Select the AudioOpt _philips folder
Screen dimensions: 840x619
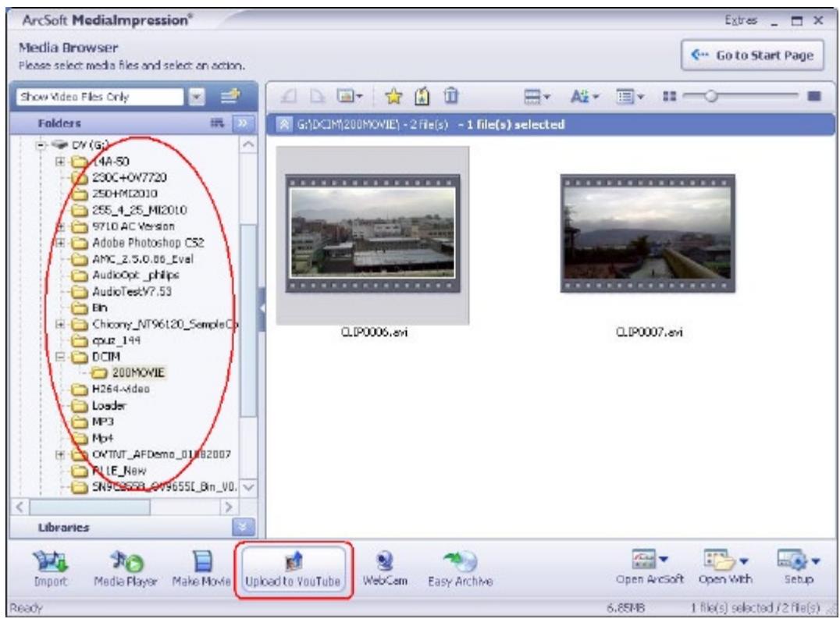tap(126, 276)
